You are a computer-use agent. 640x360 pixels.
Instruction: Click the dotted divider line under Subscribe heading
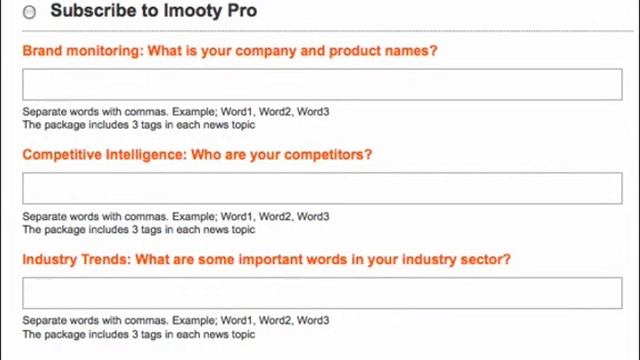click(328, 31)
